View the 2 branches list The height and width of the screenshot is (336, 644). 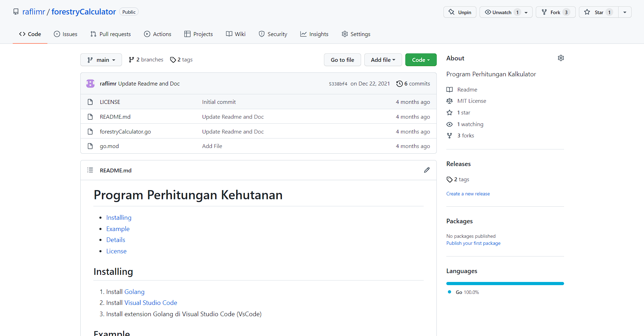pos(146,60)
